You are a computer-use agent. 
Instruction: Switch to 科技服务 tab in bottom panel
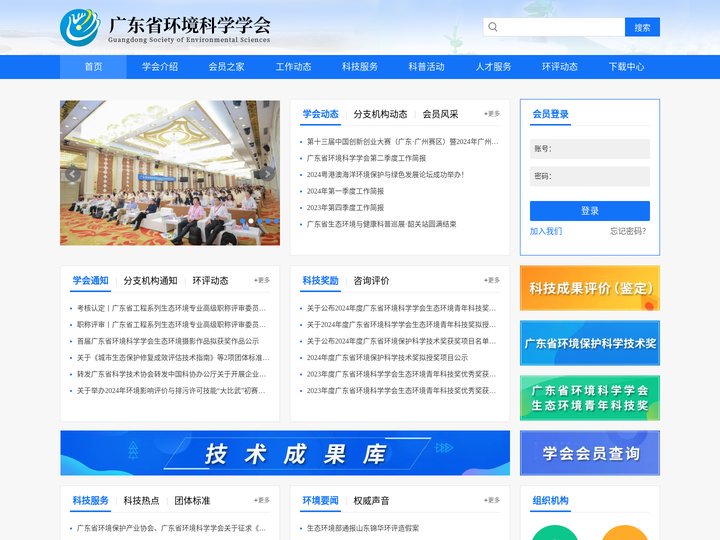tap(90, 501)
